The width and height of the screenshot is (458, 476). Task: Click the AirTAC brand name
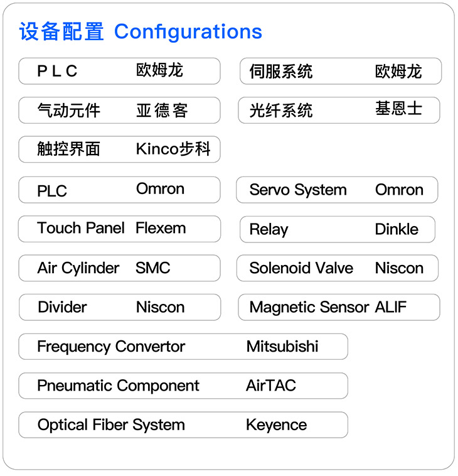coord(271,386)
